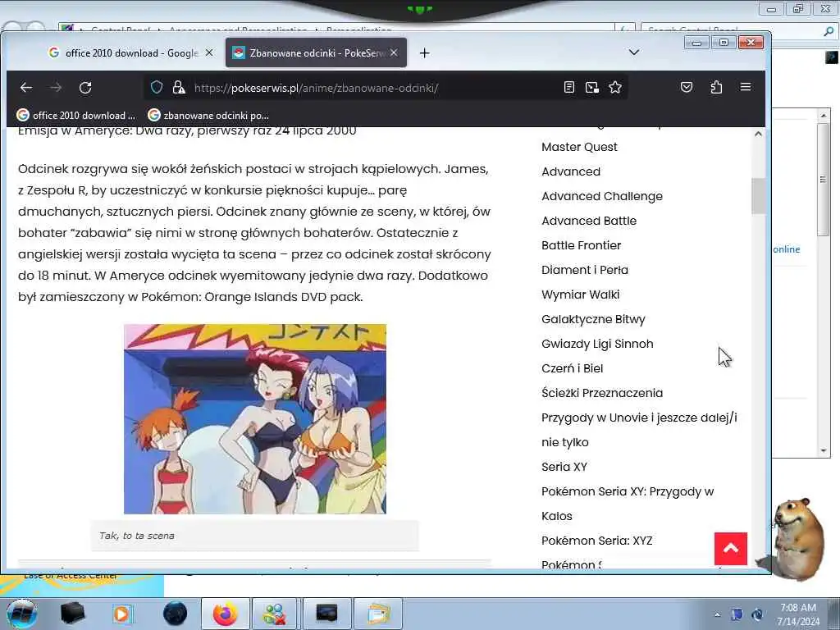Close the 'Zbanowane odcinki - PokeSerwis' tab

pos(394,52)
